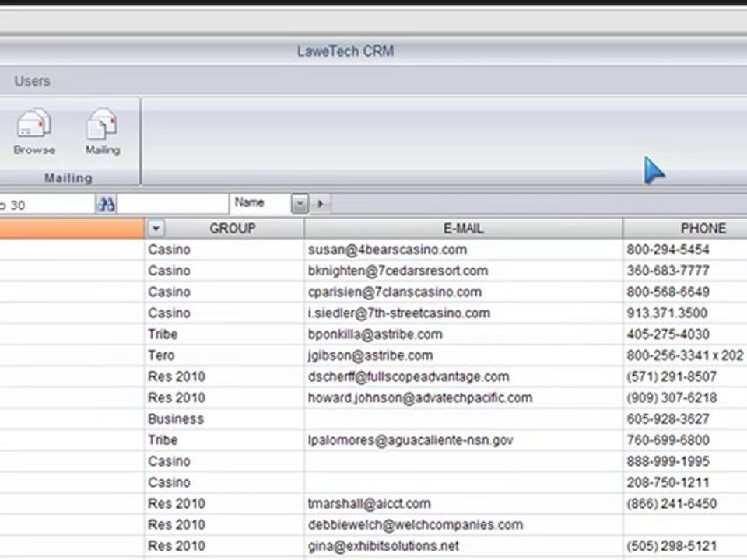The height and width of the screenshot is (560, 747).
Task: Select email i.siedler@7th-streetcasino.com
Action: click(398, 313)
